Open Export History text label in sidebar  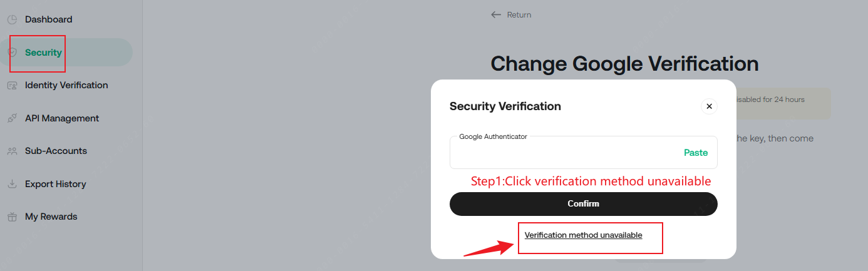pos(55,184)
